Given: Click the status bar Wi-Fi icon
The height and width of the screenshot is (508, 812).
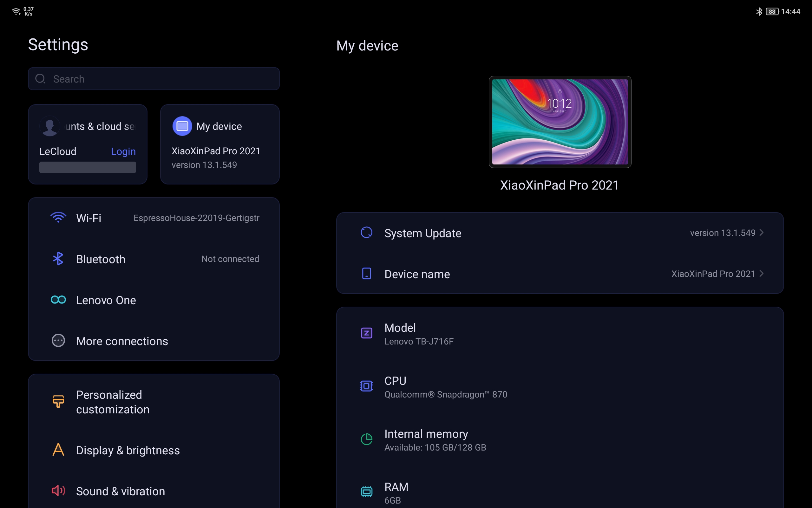Looking at the screenshot, I should pos(16,12).
